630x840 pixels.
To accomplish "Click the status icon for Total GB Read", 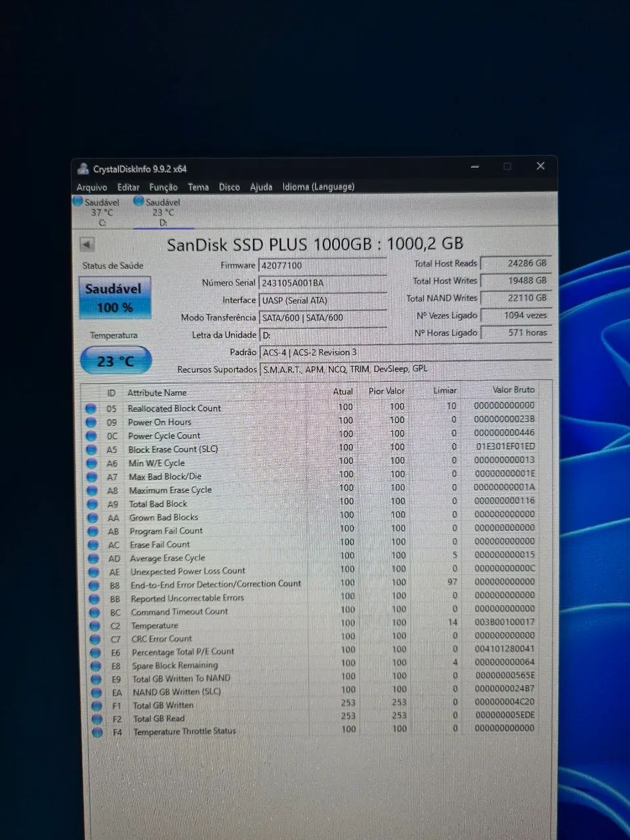I will [x=98, y=719].
